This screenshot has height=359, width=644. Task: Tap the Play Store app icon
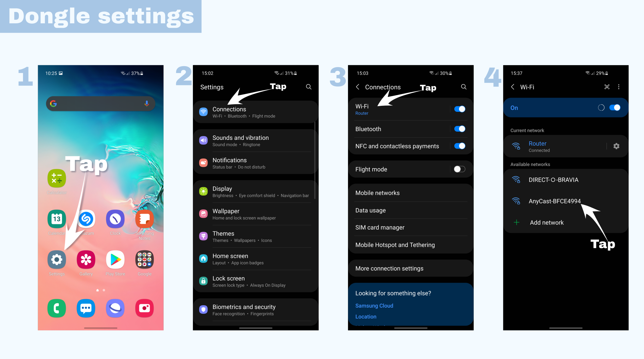(115, 261)
